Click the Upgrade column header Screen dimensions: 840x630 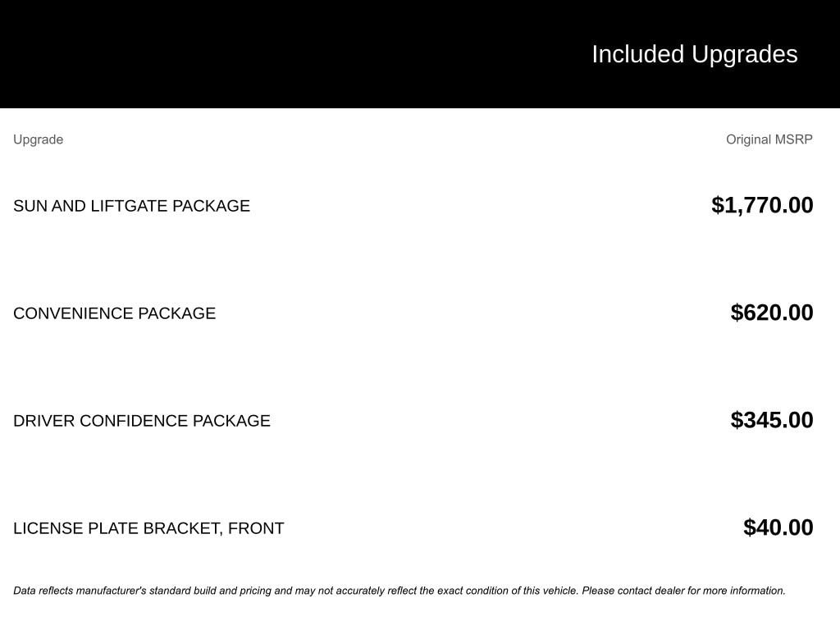pos(38,139)
